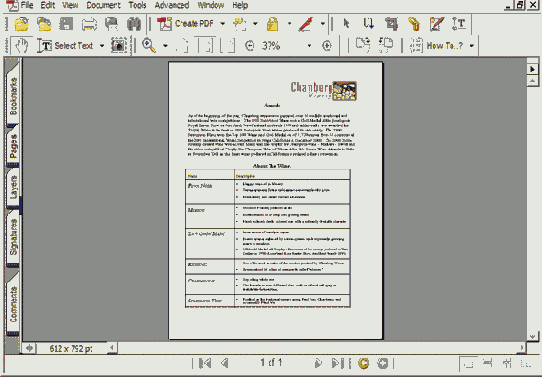Activate the Hand tool
This screenshot has width=542, height=377.
[x=21, y=45]
